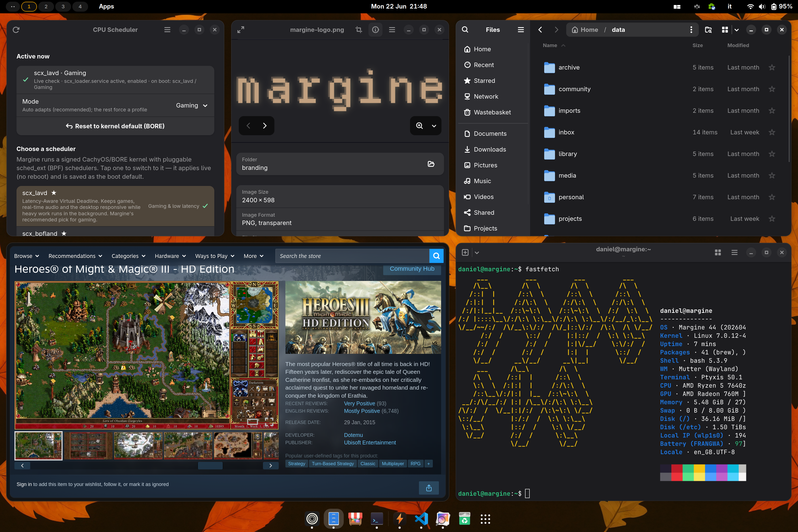The height and width of the screenshot is (532, 798).
Task: Click the refresh icon in CPU Scheduler
Action: [x=16, y=30]
